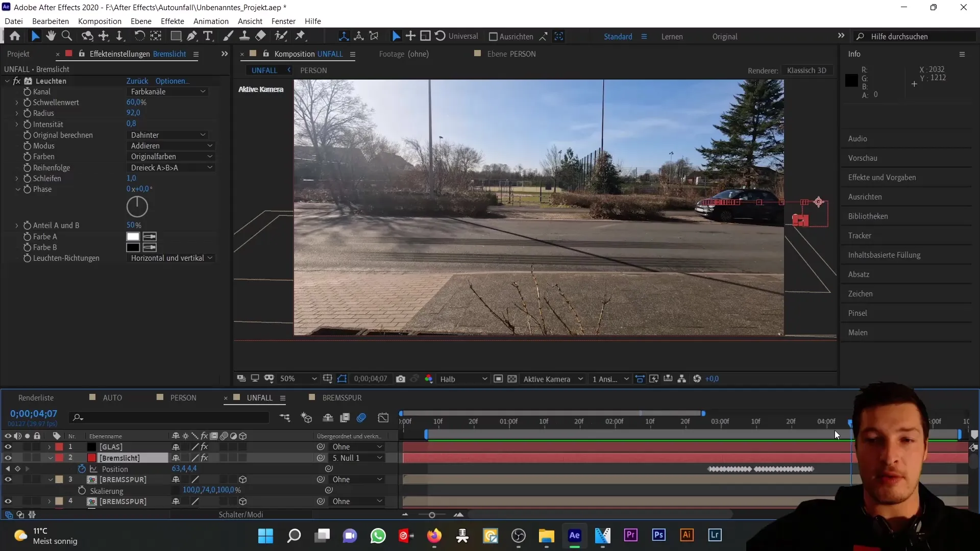Screen dimensions: 980x551
Task: Select the Rectangle shape tool
Action: (176, 36)
